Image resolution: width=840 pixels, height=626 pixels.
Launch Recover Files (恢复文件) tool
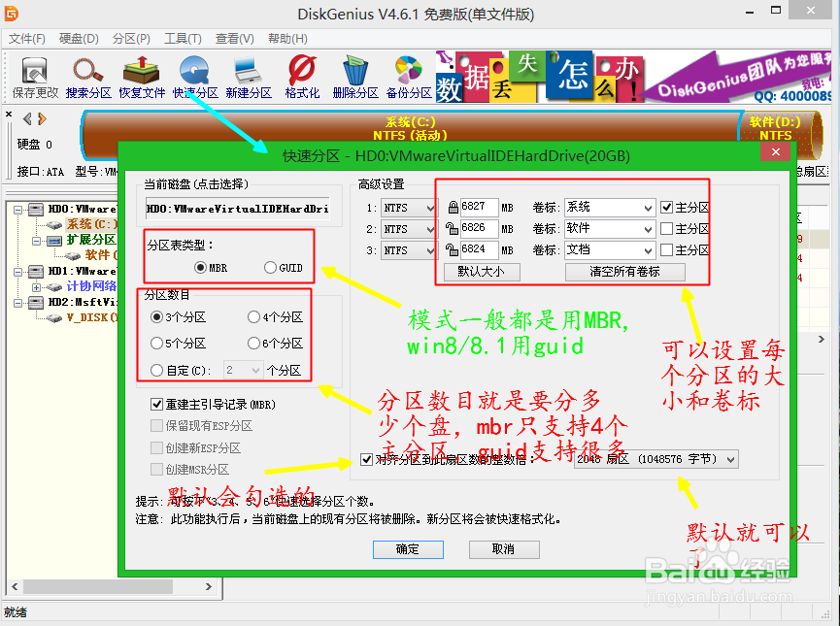[x=142, y=78]
